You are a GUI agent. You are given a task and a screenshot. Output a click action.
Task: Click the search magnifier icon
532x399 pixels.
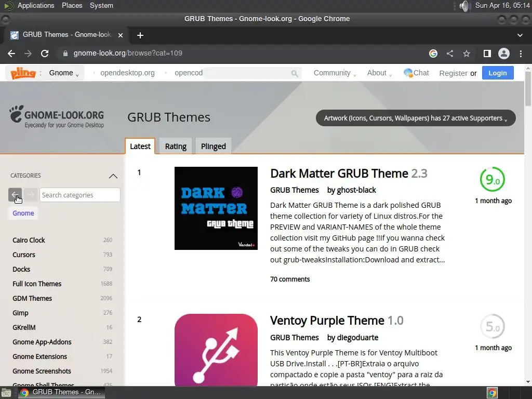tap(295, 73)
